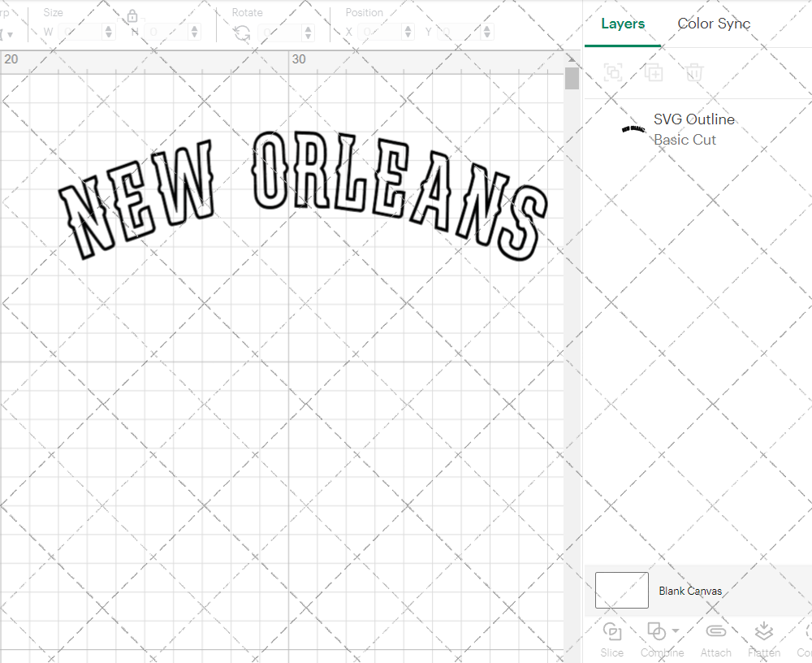Click the Blank Canvas color swatch
This screenshot has width=812, height=663.
[621, 591]
